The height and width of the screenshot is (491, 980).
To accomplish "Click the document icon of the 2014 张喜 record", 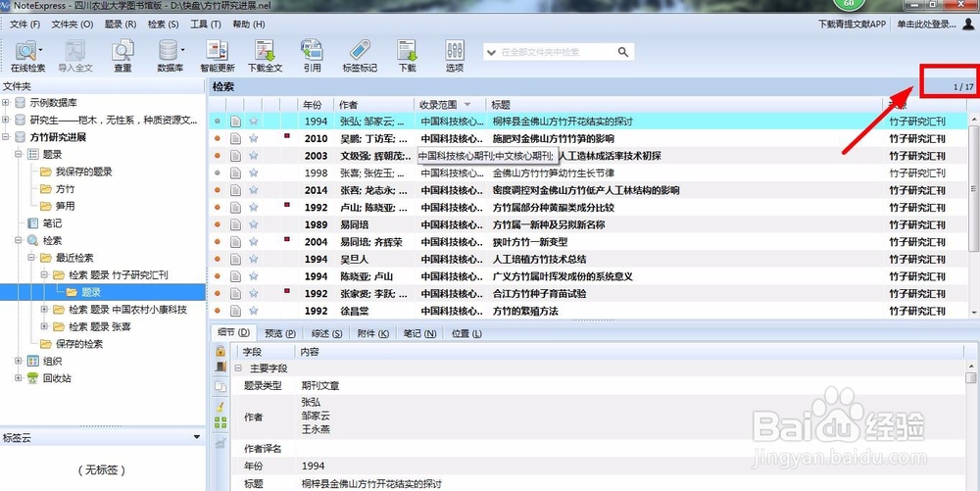I will (235, 190).
